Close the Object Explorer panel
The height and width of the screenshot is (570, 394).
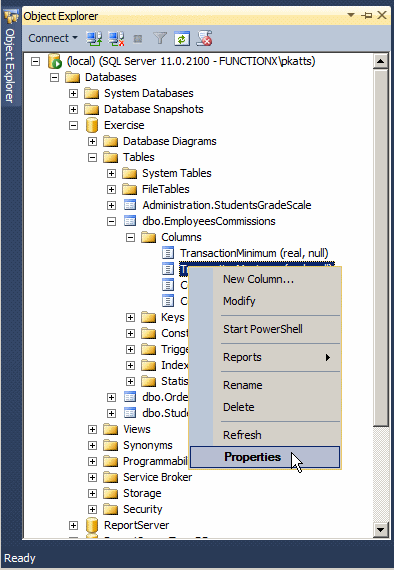(x=382, y=15)
